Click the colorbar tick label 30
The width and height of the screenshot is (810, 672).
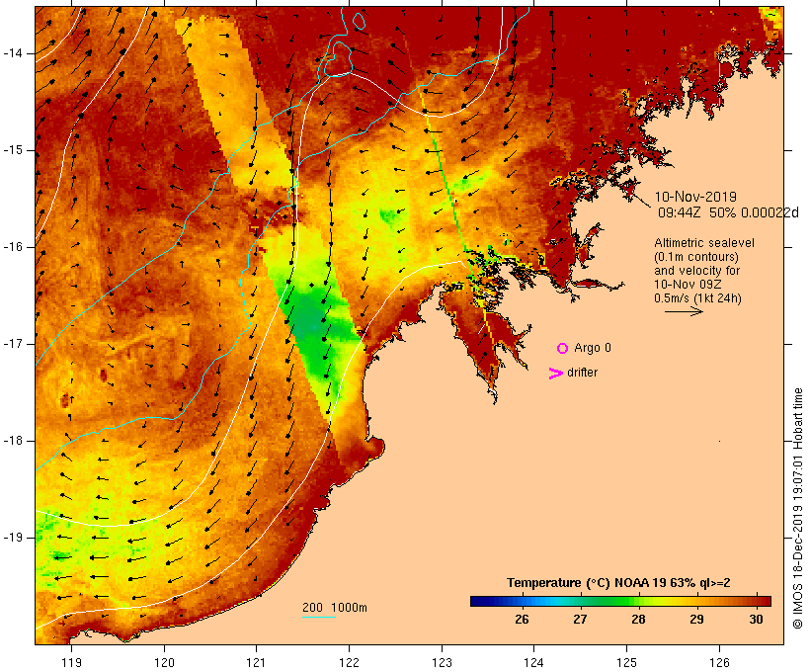(756, 620)
